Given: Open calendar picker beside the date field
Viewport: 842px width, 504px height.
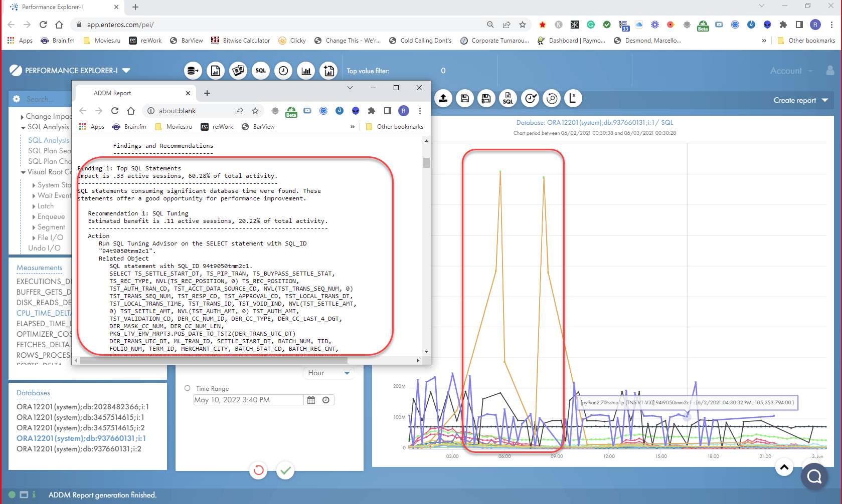Looking at the screenshot, I should [x=311, y=400].
